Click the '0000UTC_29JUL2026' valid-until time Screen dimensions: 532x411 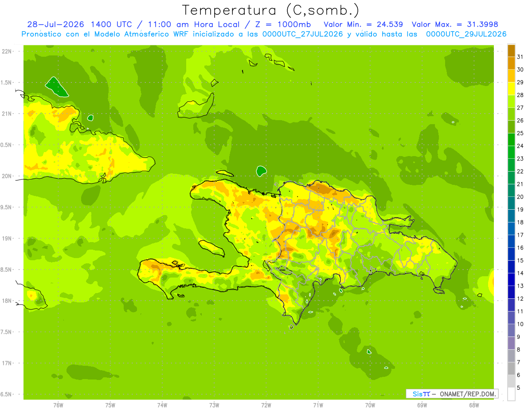466,34
